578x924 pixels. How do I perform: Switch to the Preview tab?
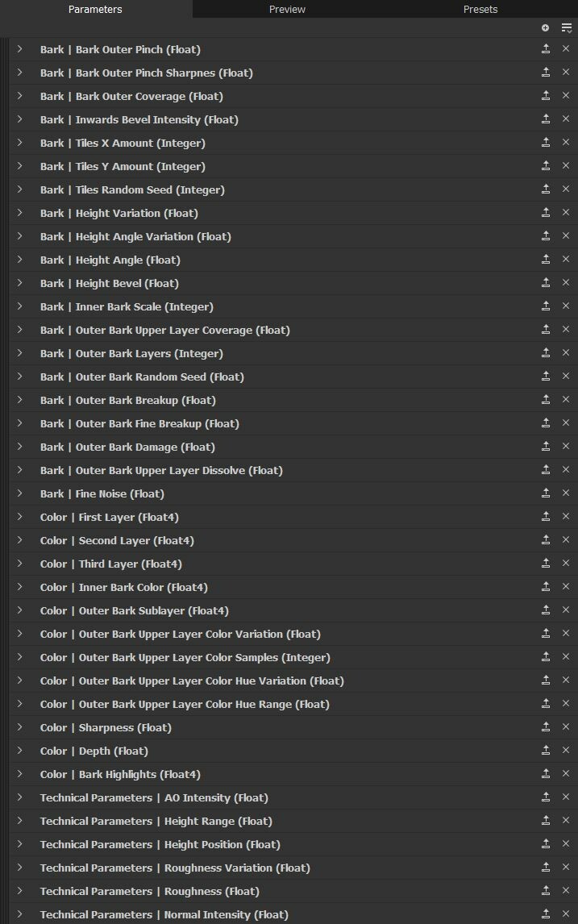click(288, 9)
